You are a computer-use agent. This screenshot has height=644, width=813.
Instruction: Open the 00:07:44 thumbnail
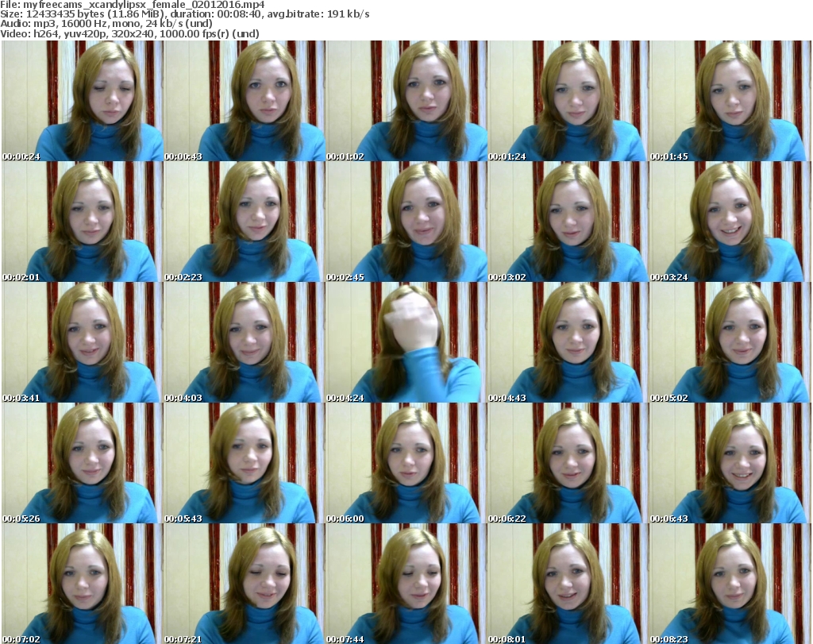click(406, 584)
